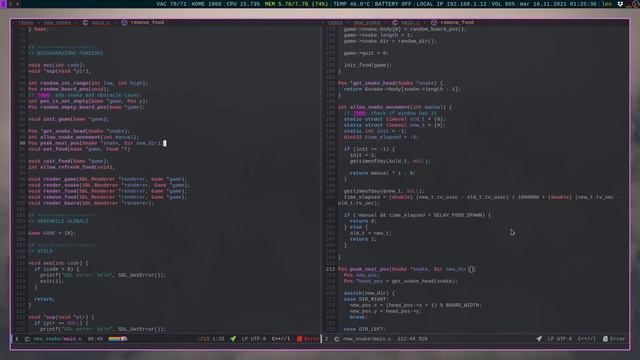Click 'init_food(game);' call in right pane
Screen dimensions: 640x360
coord(367,65)
